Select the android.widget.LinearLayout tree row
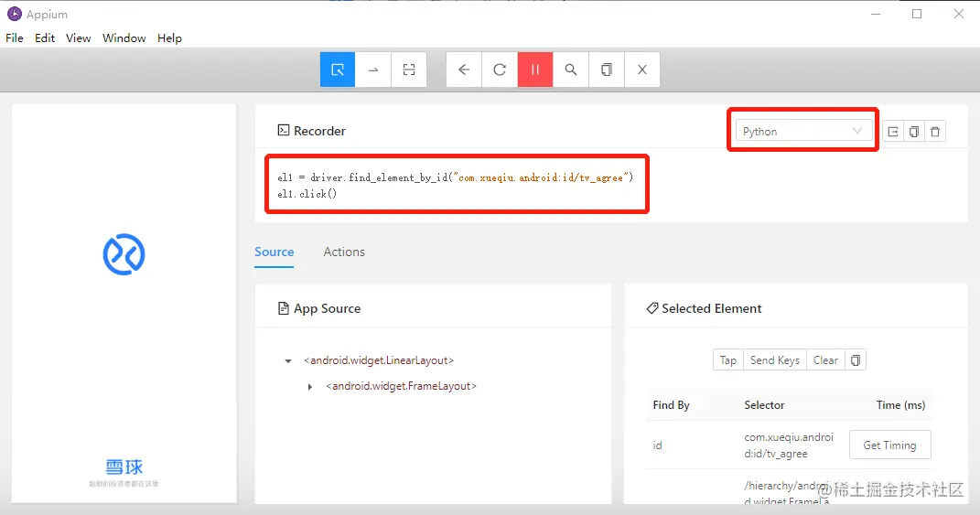The width and height of the screenshot is (980, 515). (379, 360)
